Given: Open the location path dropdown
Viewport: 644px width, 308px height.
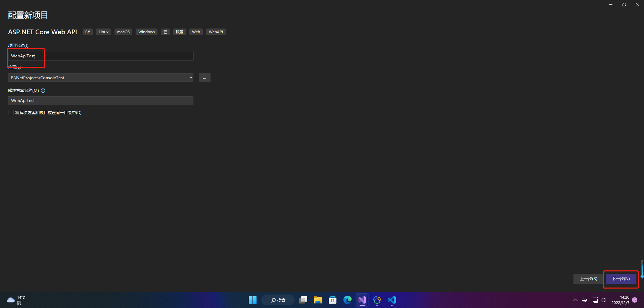Looking at the screenshot, I should (x=191, y=78).
